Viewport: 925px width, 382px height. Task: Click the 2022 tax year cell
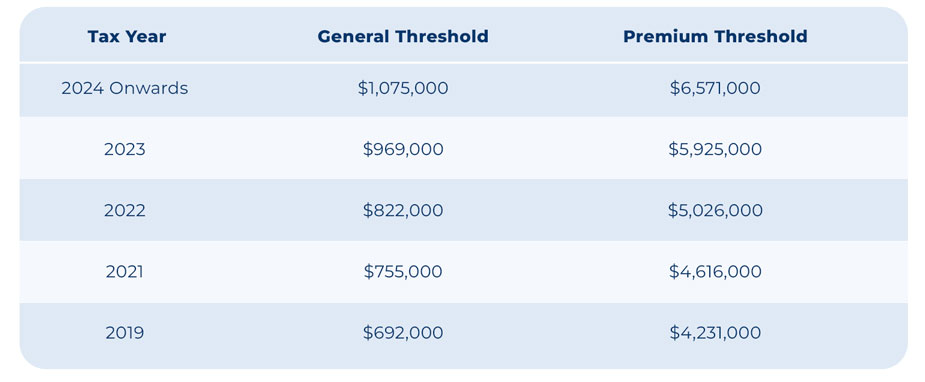coord(124,211)
